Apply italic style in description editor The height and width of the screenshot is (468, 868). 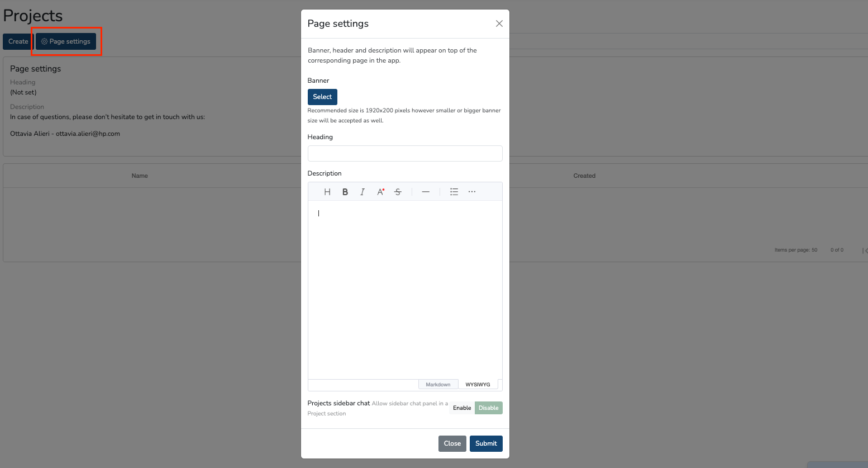pos(363,192)
